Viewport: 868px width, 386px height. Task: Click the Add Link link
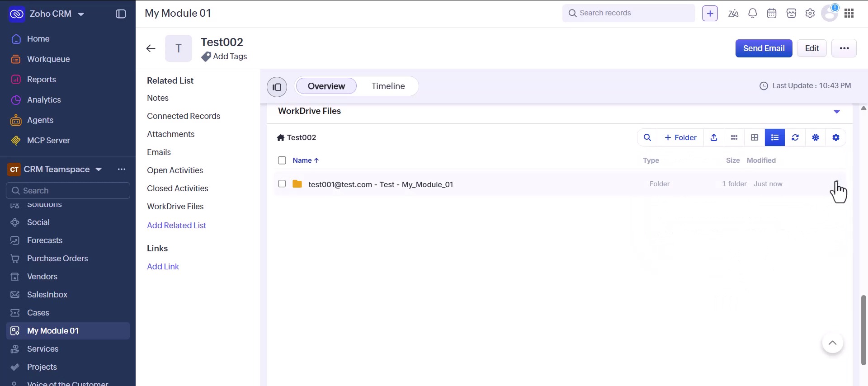pyautogui.click(x=163, y=267)
